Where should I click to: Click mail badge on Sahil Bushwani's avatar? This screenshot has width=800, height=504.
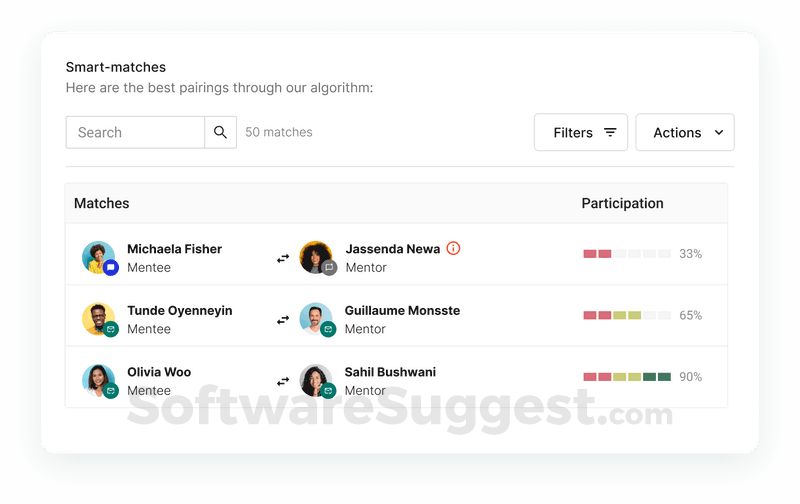click(x=328, y=391)
